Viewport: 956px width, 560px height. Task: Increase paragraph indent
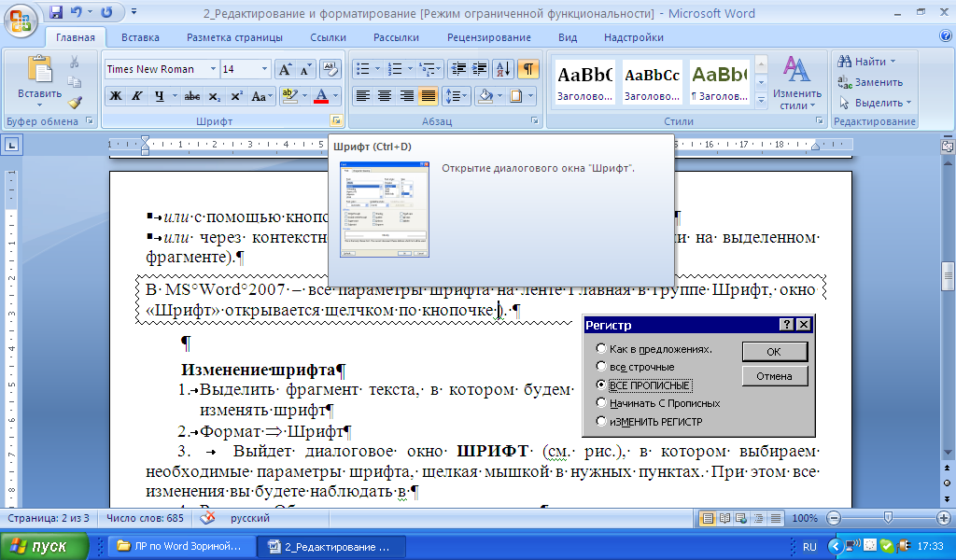tap(480, 69)
